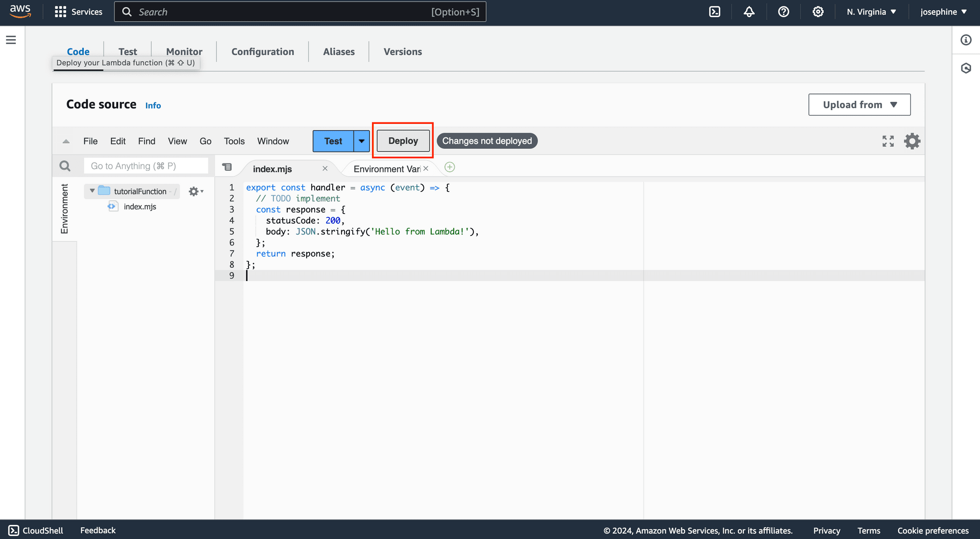Click the fullscreen expand icon
980x539 pixels.
pyautogui.click(x=888, y=141)
